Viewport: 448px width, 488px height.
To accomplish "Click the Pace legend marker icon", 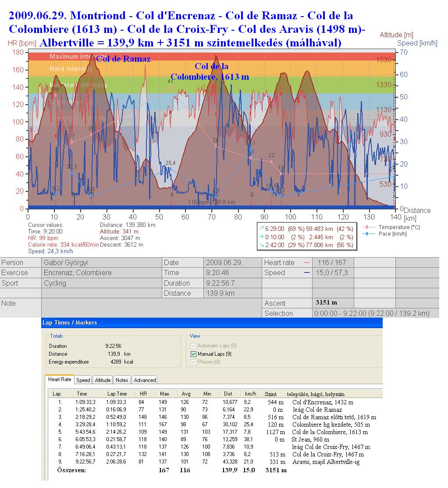I will pyautogui.click(x=369, y=233).
